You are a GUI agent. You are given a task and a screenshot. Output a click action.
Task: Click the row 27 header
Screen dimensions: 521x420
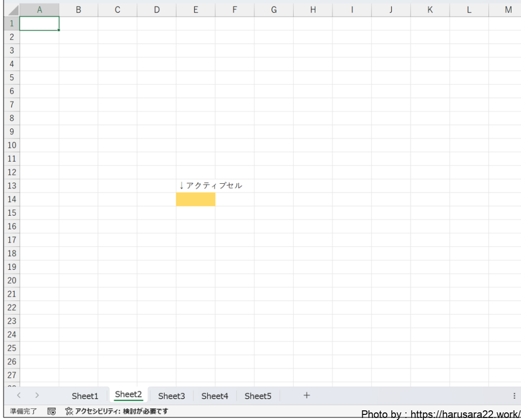(12, 375)
